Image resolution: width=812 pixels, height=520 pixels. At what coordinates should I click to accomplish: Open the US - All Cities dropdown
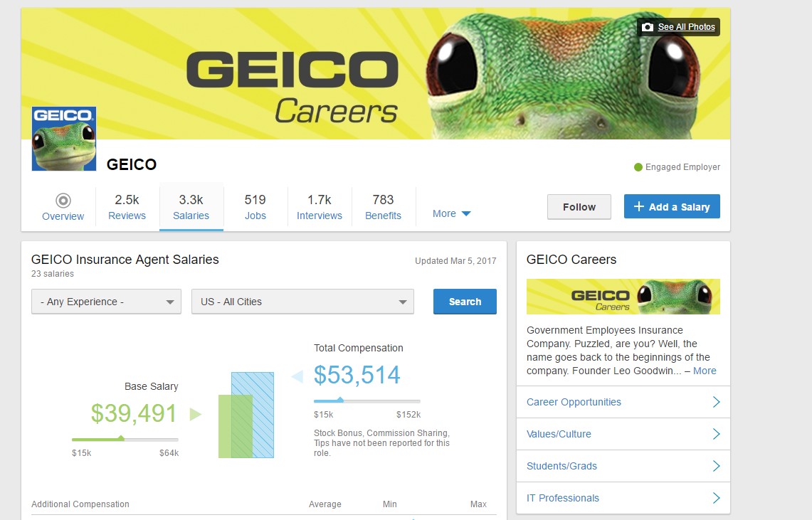click(x=302, y=302)
